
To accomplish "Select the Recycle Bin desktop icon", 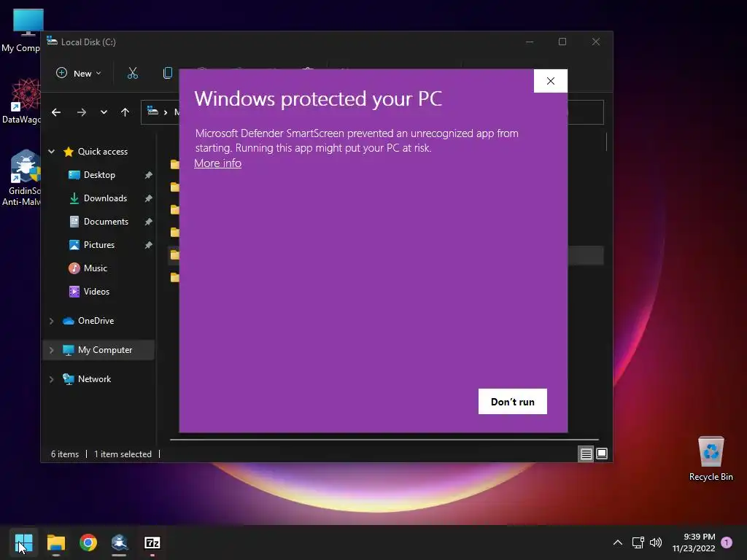I will click(x=711, y=458).
